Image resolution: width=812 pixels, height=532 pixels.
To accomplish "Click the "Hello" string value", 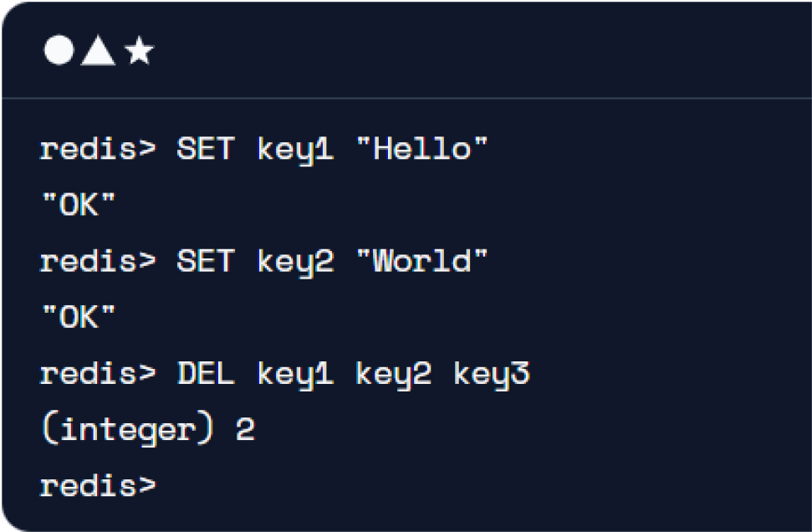I will coord(422,149).
